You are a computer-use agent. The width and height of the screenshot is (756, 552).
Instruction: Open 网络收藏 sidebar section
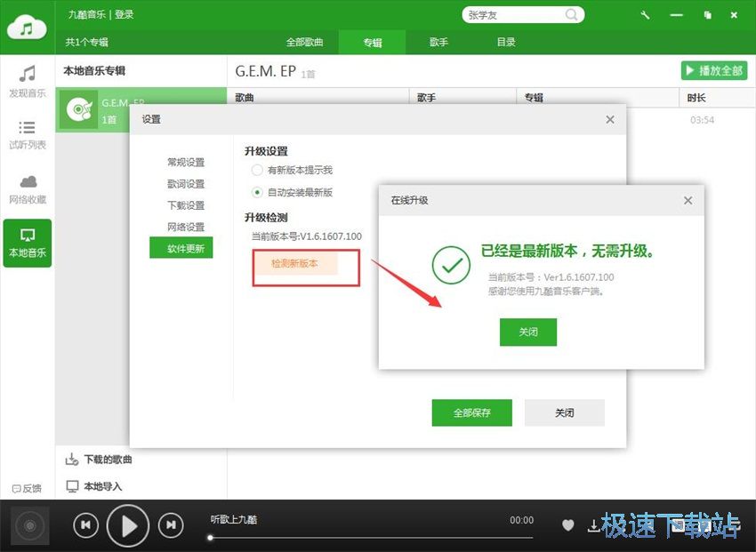pos(28,189)
